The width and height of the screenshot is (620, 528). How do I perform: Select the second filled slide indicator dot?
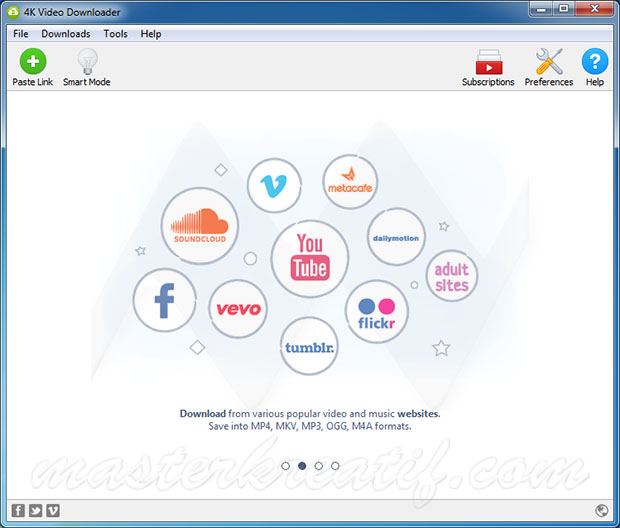coord(302,466)
